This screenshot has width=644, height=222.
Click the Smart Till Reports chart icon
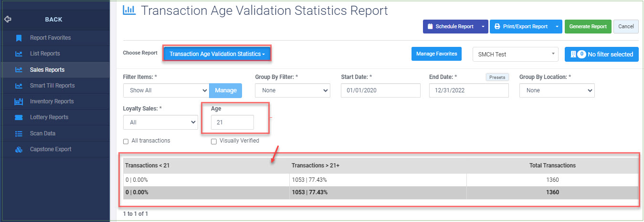coord(19,86)
